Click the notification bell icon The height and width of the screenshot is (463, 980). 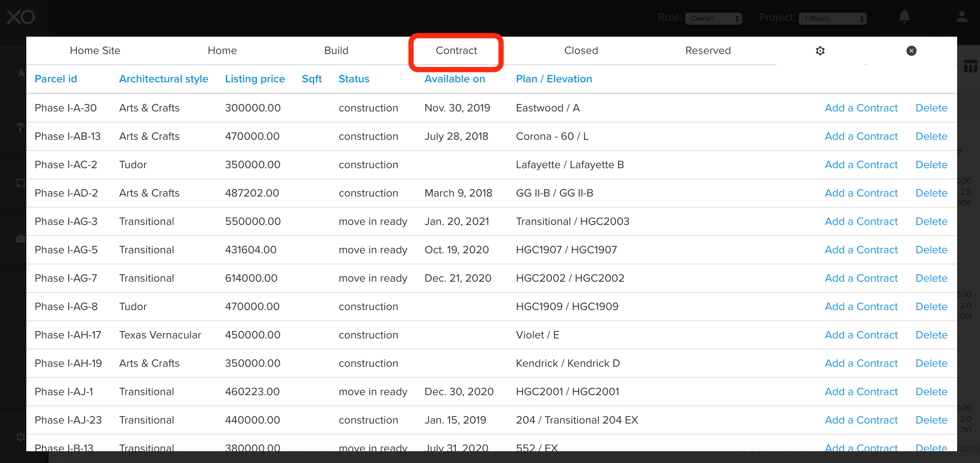tap(904, 17)
